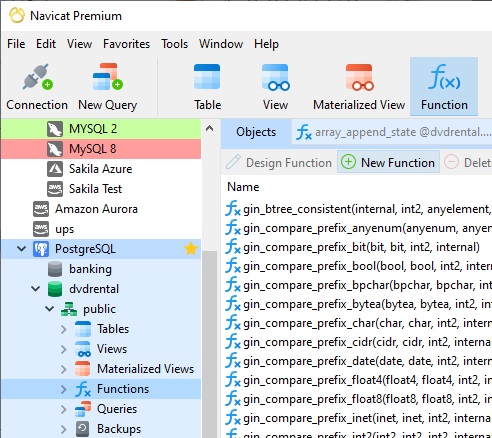Click the Design Function button

[279, 162]
